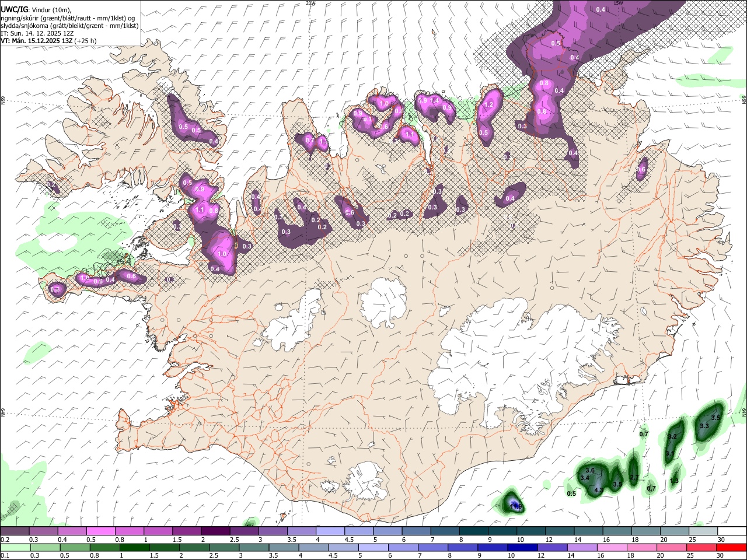This screenshot has width=747, height=560.
Task: Click the 3.2 rain value label
Action: click(672, 436)
